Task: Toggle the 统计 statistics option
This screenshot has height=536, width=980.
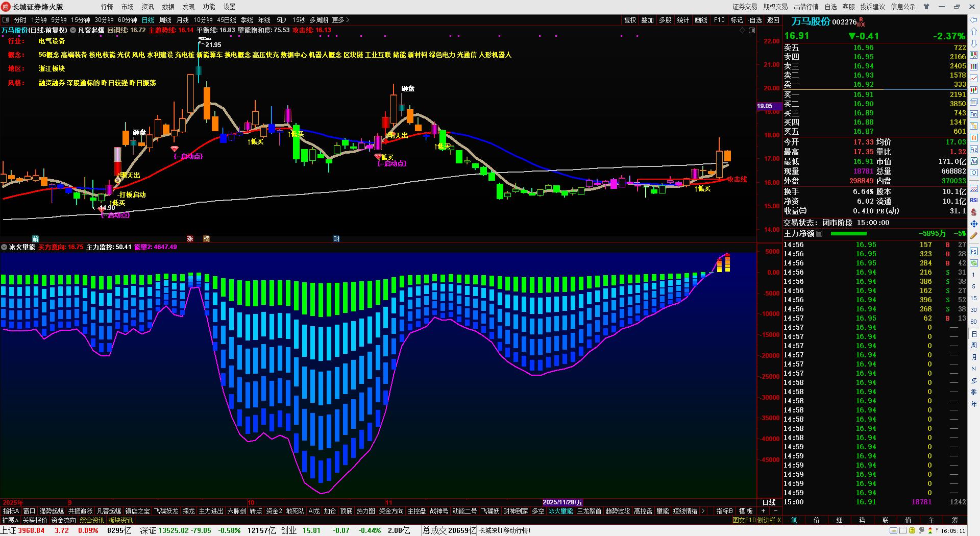Action: [683, 20]
